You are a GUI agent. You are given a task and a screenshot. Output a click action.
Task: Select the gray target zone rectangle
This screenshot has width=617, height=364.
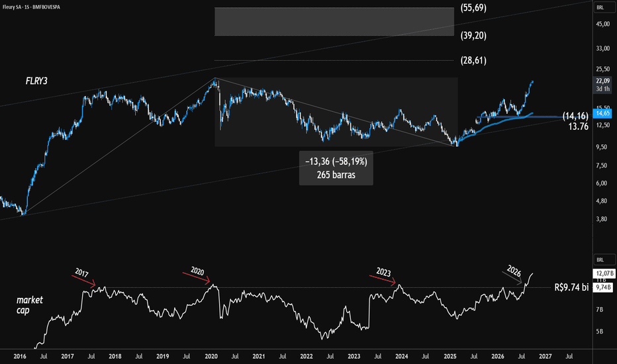[x=334, y=22]
